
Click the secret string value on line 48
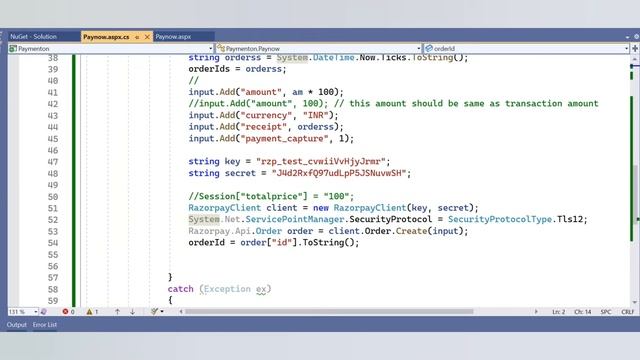(x=338, y=173)
